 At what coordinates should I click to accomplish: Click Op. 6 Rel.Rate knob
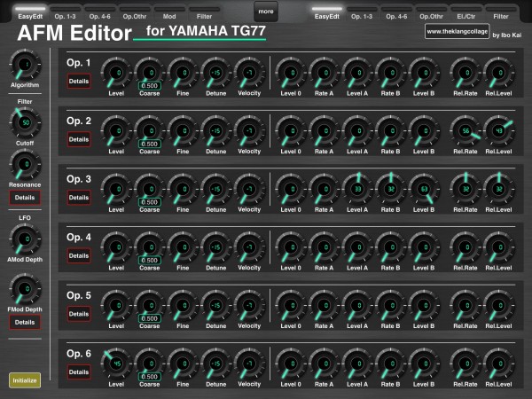[x=465, y=364]
